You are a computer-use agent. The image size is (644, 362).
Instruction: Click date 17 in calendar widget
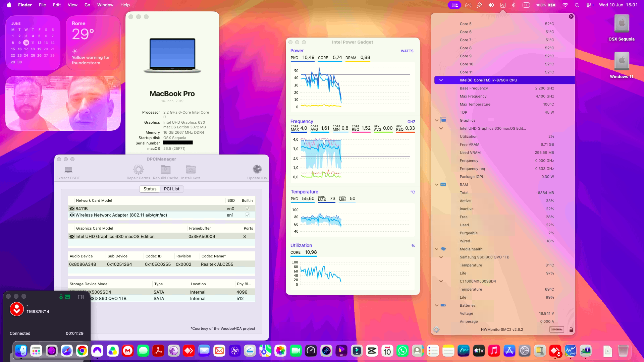click(26, 49)
